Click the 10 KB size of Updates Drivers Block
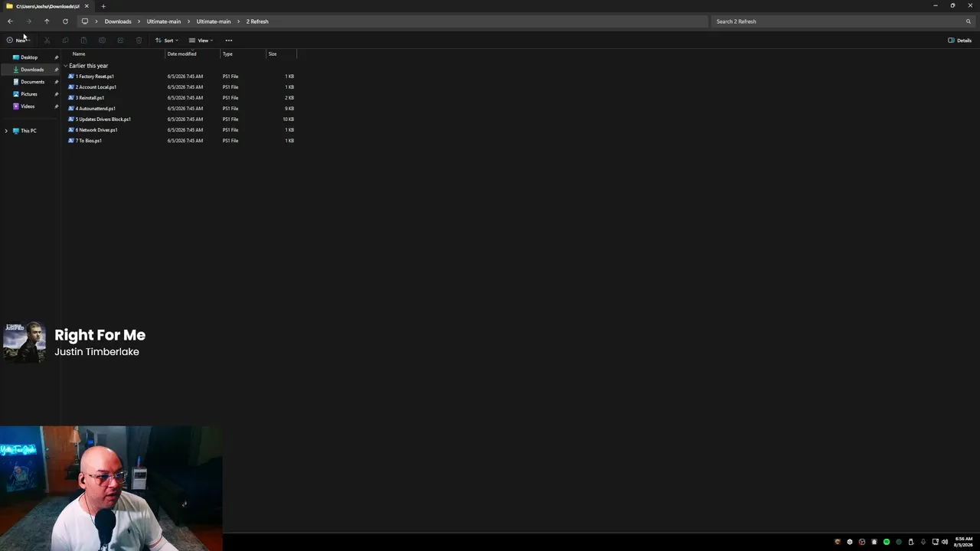The width and height of the screenshot is (980, 551). click(x=289, y=119)
